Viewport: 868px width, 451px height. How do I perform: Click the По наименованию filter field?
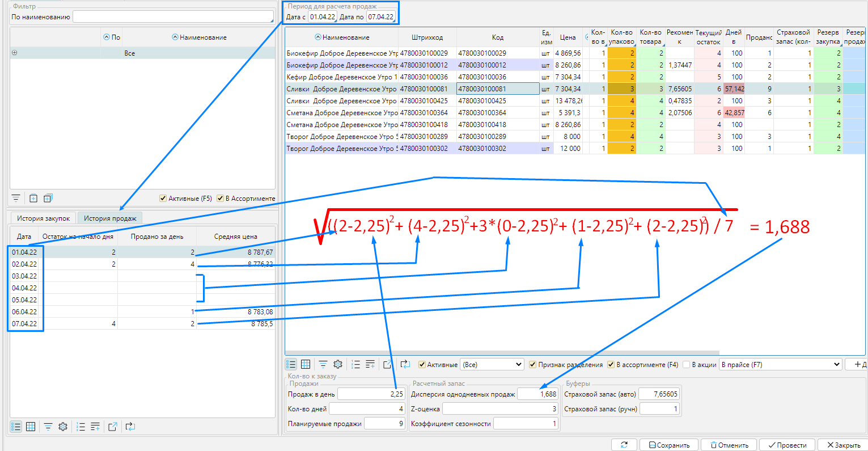(173, 17)
